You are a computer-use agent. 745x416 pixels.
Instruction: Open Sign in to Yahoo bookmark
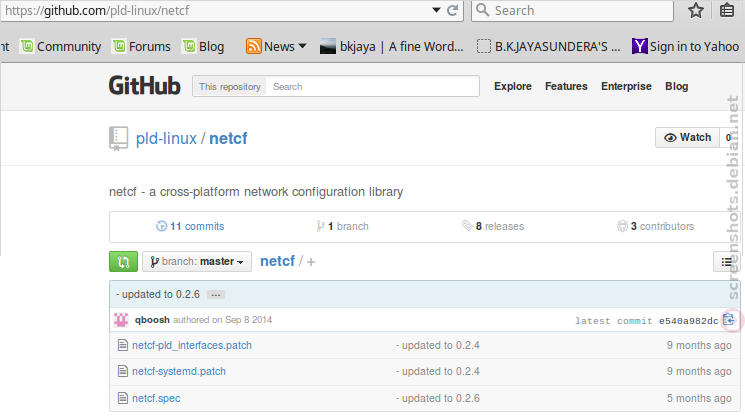pyautogui.click(x=686, y=47)
